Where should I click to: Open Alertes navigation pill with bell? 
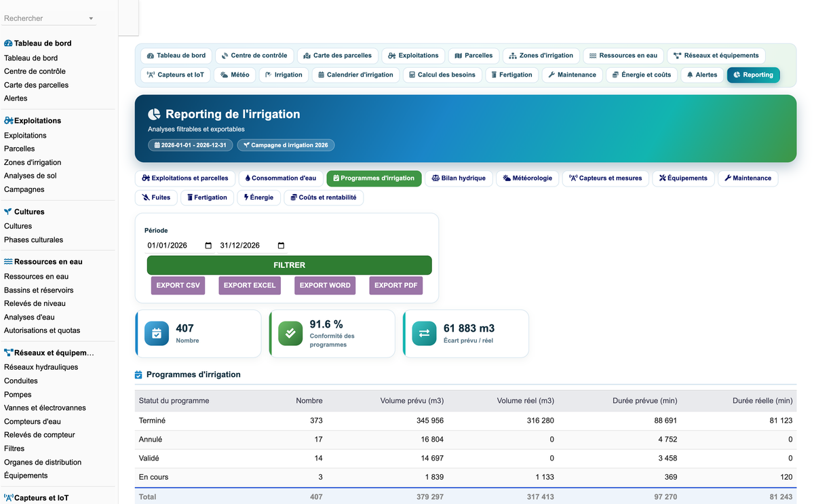coord(701,75)
